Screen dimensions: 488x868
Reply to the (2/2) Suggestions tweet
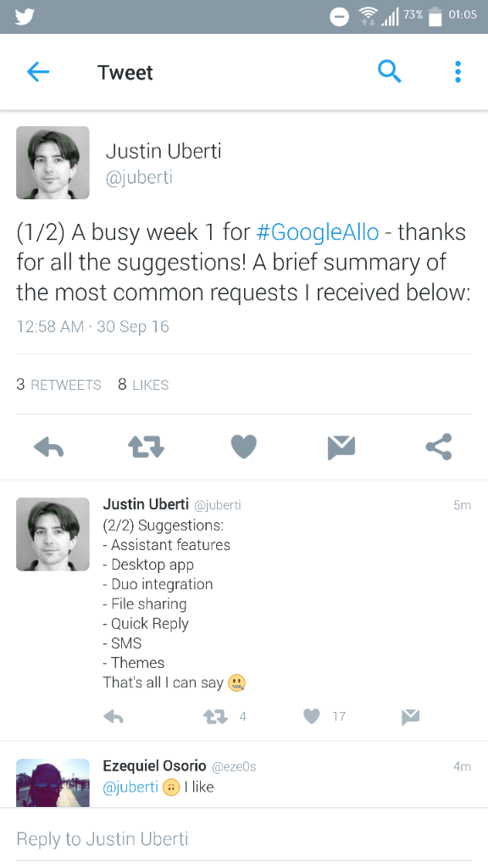point(114,717)
